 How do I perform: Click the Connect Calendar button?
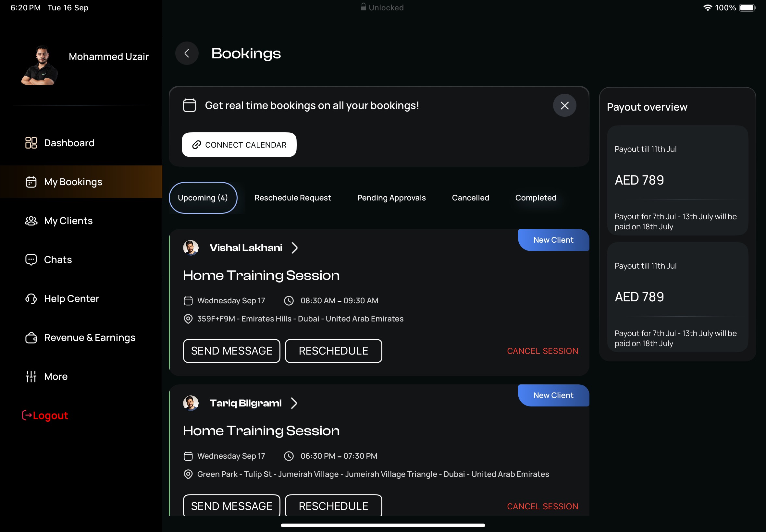[239, 145]
